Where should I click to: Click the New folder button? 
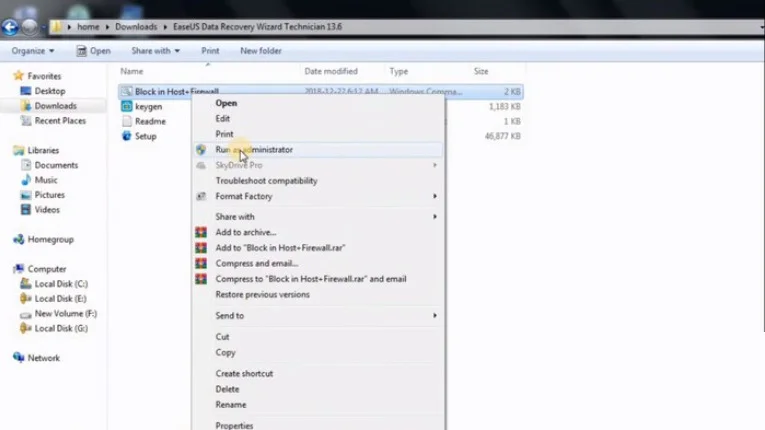(x=261, y=51)
